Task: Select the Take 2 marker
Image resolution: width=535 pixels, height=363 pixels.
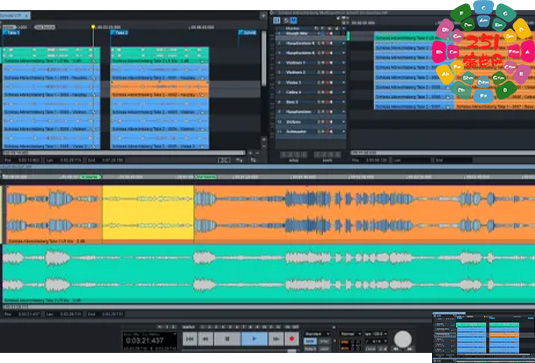Action: pyautogui.click(x=120, y=33)
